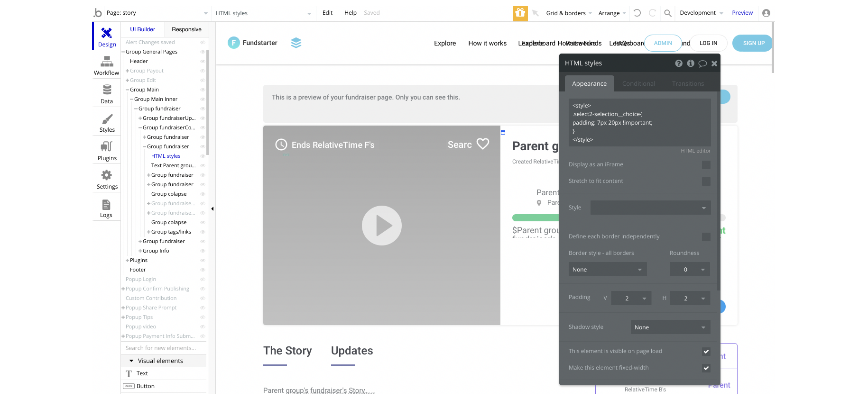Image resolution: width=868 pixels, height=399 pixels.
Task: Open the Workflow tab in sidebar
Action: point(106,65)
